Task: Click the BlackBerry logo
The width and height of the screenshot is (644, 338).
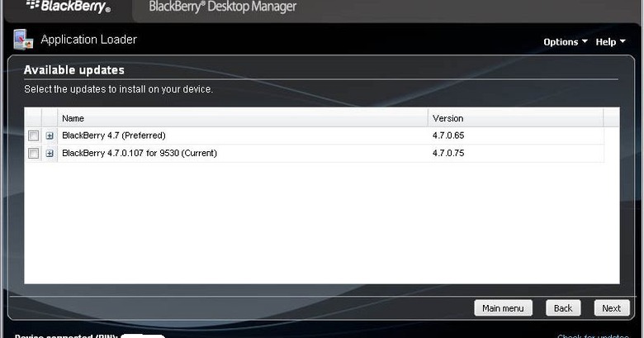Action: pos(69,7)
